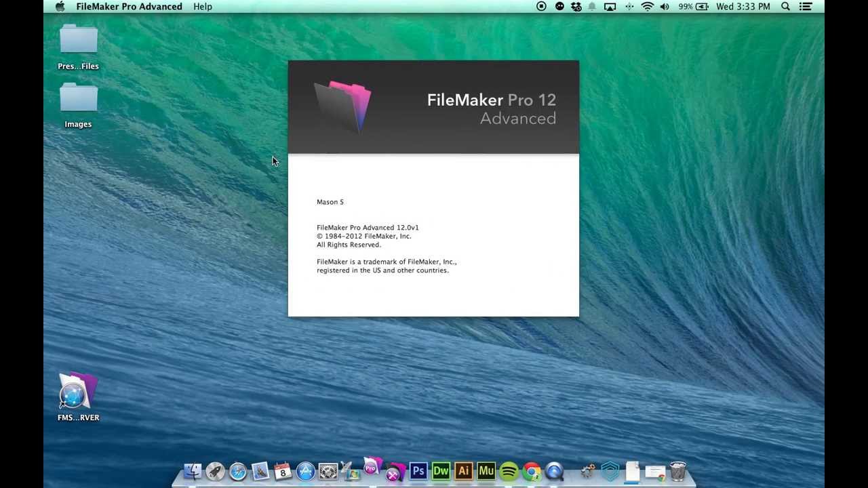868x488 pixels.
Task: Click the "All Rights Reserved." line
Action: click(x=349, y=245)
